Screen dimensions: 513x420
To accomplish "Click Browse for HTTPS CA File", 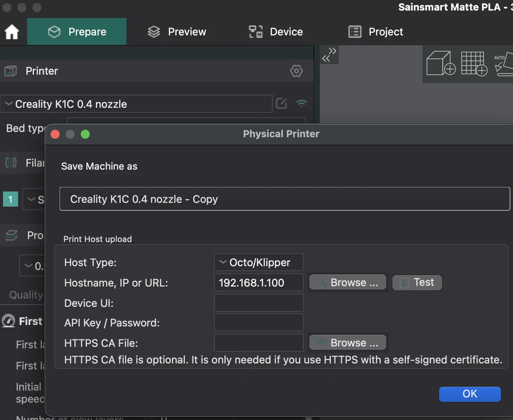I will click(x=347, y=343).
